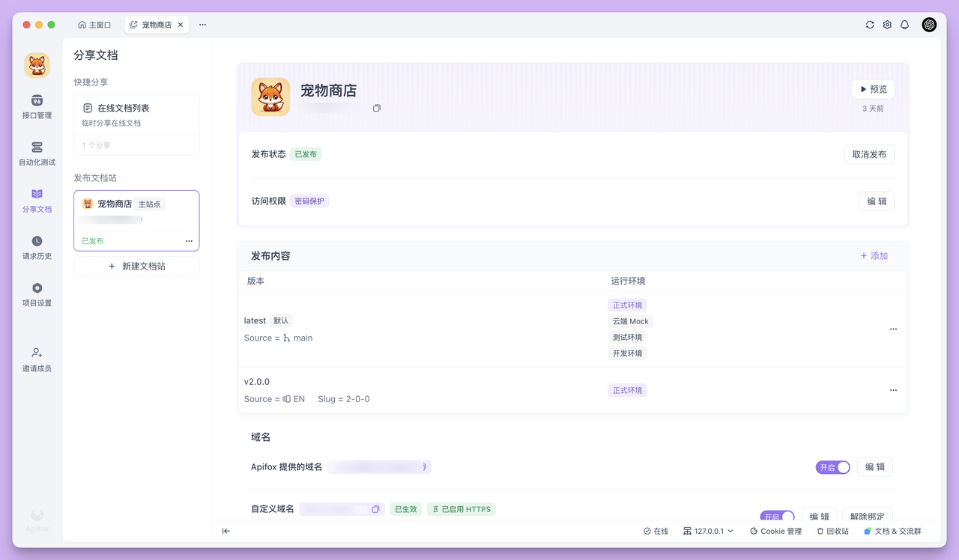Click the fox project avatar in sidebar
Screen dimensions: 959x560
[37, 66]
